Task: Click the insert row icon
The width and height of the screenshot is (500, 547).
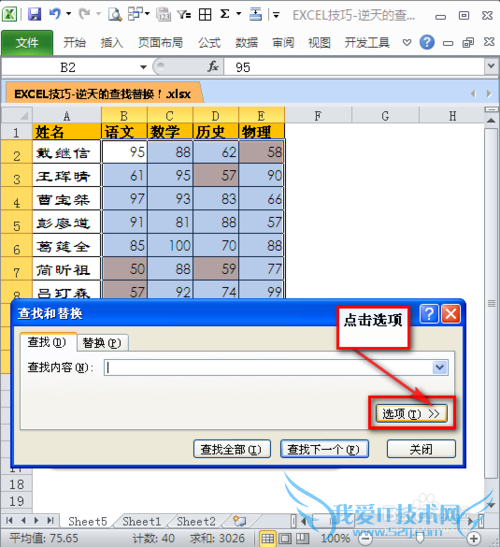Action: 256,14
